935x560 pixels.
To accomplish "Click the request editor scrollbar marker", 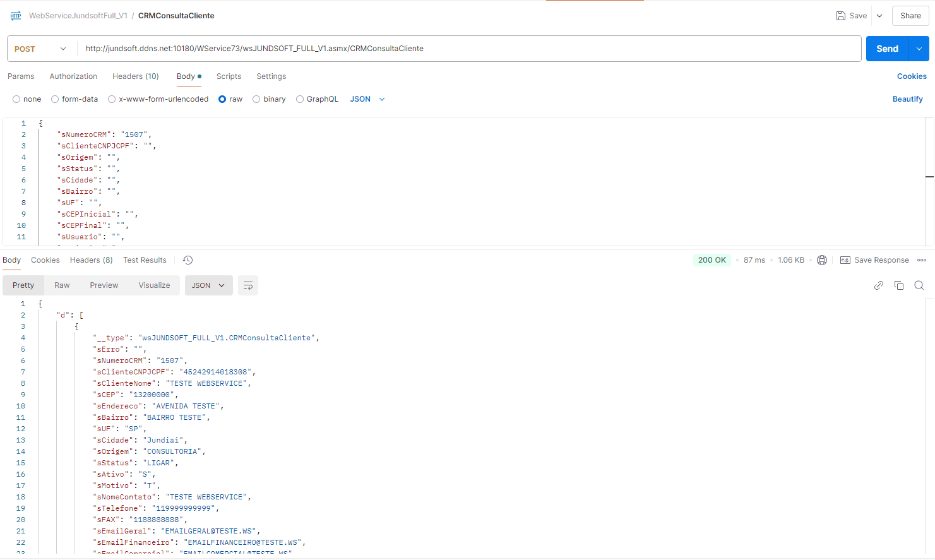I will [x=929, y=177].
